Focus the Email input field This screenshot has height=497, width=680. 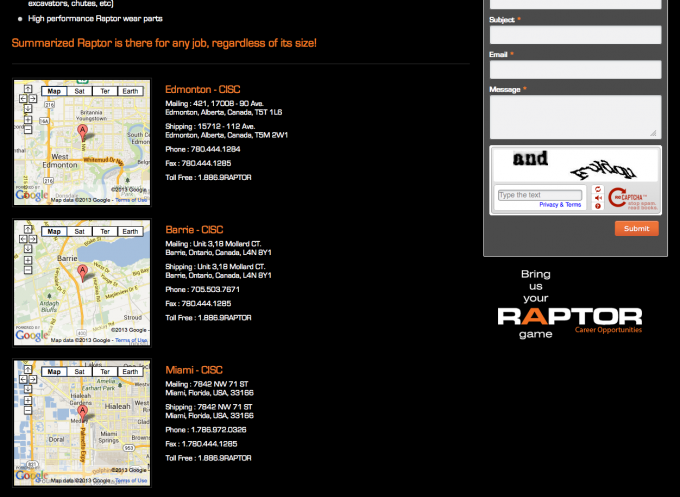pyautogui.click(x=575, y=69)
